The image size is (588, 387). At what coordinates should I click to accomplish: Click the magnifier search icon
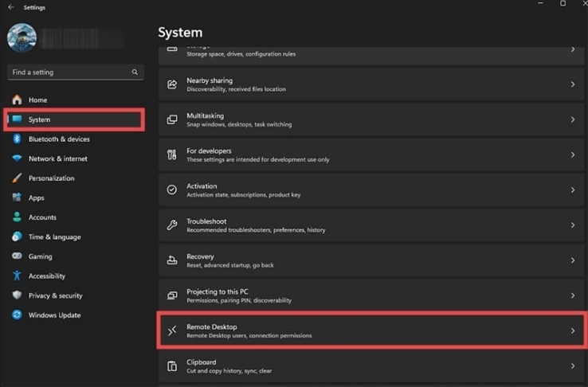pos(135,72)
